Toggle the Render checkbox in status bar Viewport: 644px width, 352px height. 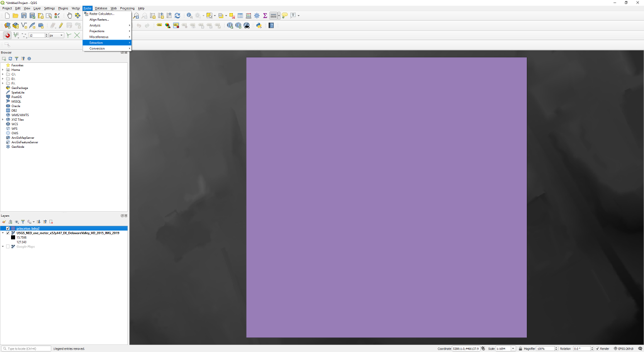coord(597,348)
